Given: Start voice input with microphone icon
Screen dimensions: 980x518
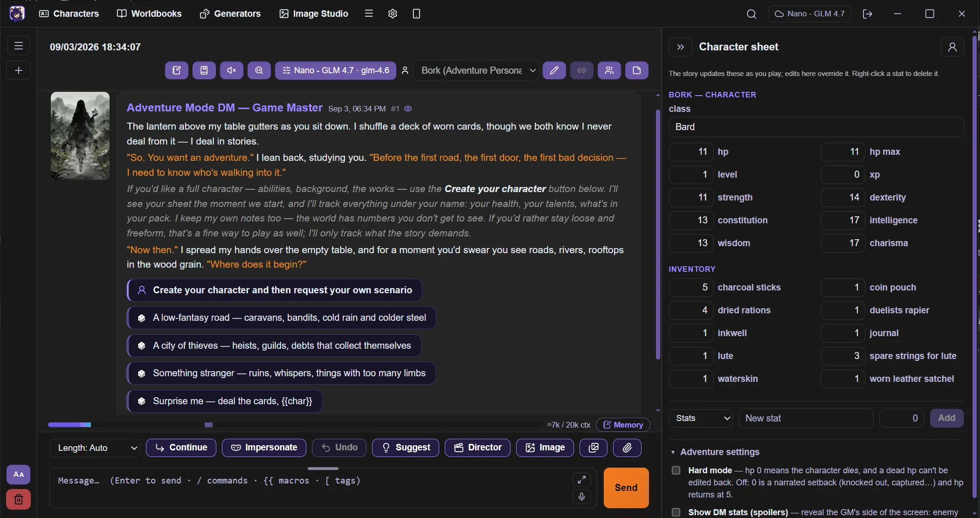Looking at the screenshot, I should 582,497.
